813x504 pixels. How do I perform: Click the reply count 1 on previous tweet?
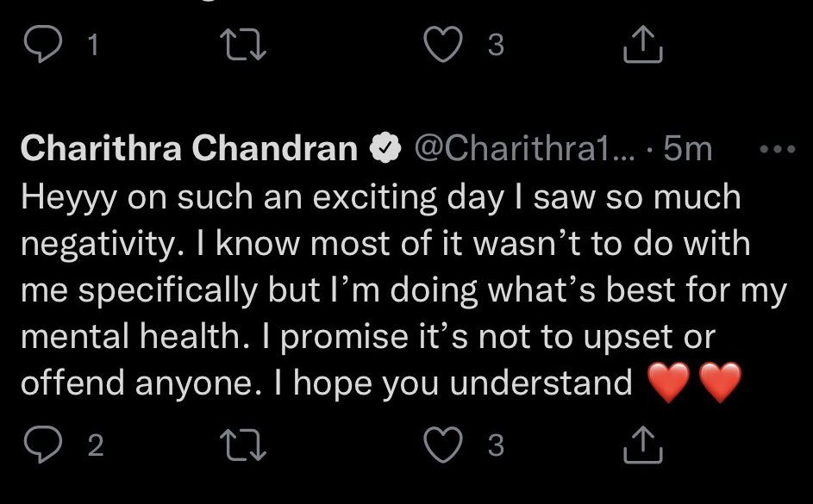pyautogui.click(x=95, y=46)
